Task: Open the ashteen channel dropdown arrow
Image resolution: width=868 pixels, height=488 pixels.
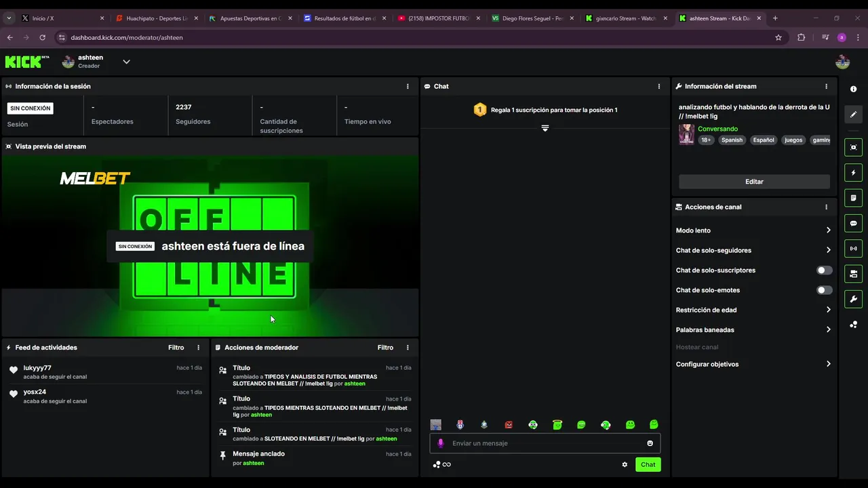Action: [126, 62]
